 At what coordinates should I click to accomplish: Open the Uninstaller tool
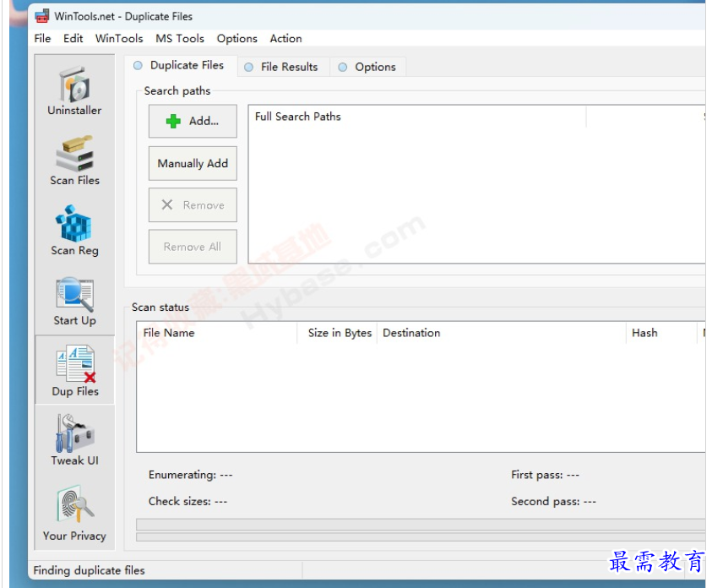coord(74,90)
